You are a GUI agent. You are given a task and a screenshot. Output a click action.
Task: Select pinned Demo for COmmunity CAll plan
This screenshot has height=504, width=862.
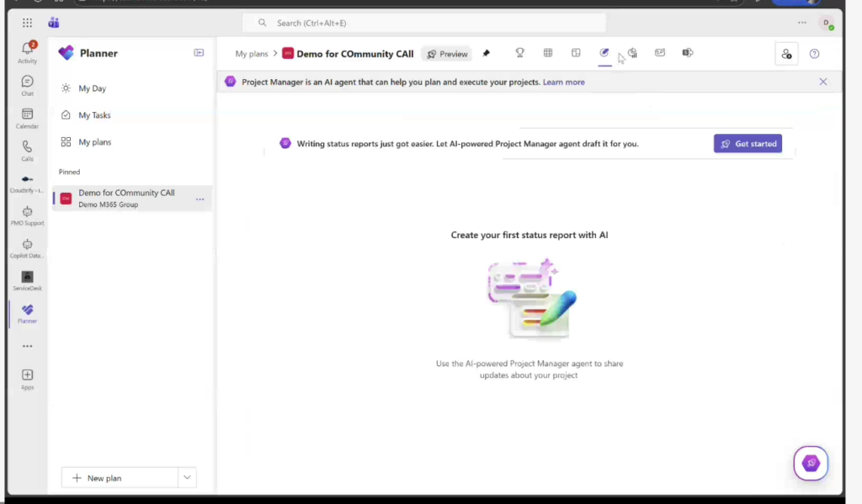(x=132, y=199)
